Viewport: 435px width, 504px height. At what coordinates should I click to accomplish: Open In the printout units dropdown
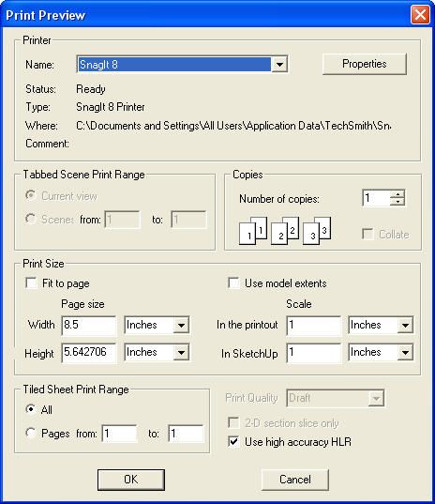pyautogui.click(x=405, y=325)
